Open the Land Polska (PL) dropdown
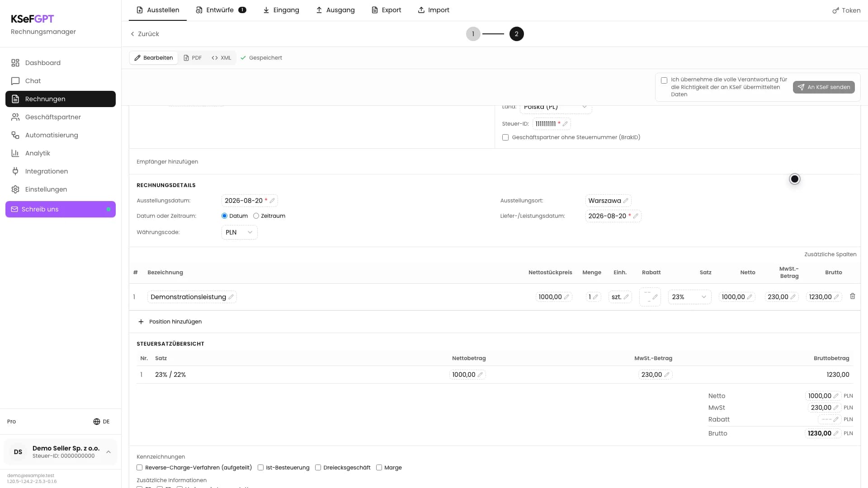The width and height of the screenshot is (868, 488). [556, 108]
